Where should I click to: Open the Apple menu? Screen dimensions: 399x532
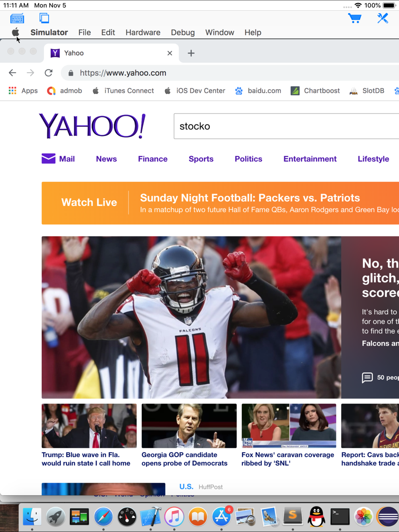pyautogui.click(x=15, y=32)
